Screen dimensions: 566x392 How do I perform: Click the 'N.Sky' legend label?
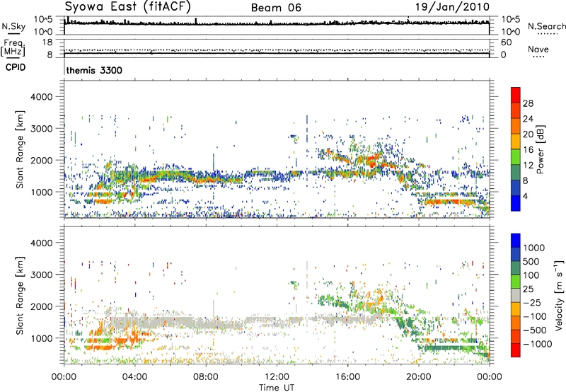[13, 26]
